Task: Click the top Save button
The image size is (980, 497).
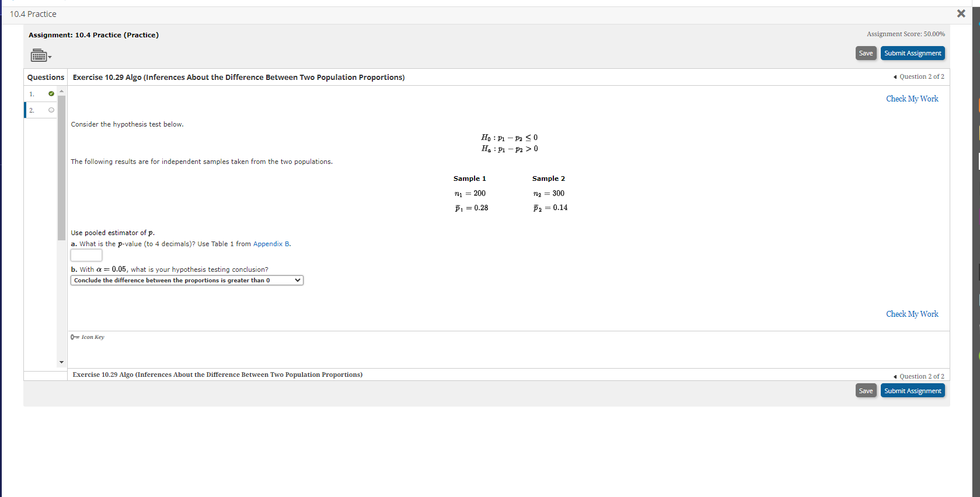Action: pos(866,53)
